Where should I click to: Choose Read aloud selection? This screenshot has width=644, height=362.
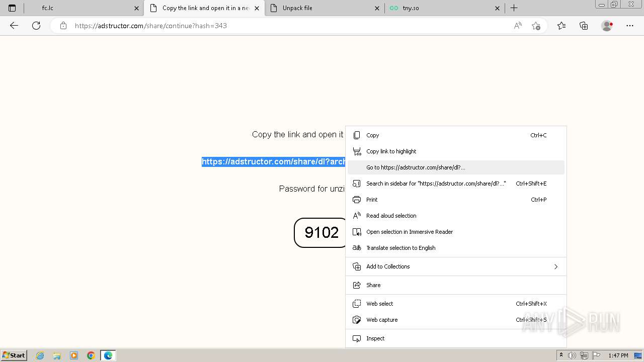point(456,216)
